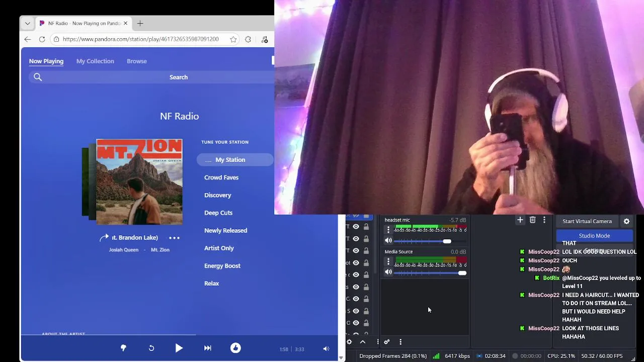
Task: Open source properties gear in OBS sources
Action: pos(349,342)
